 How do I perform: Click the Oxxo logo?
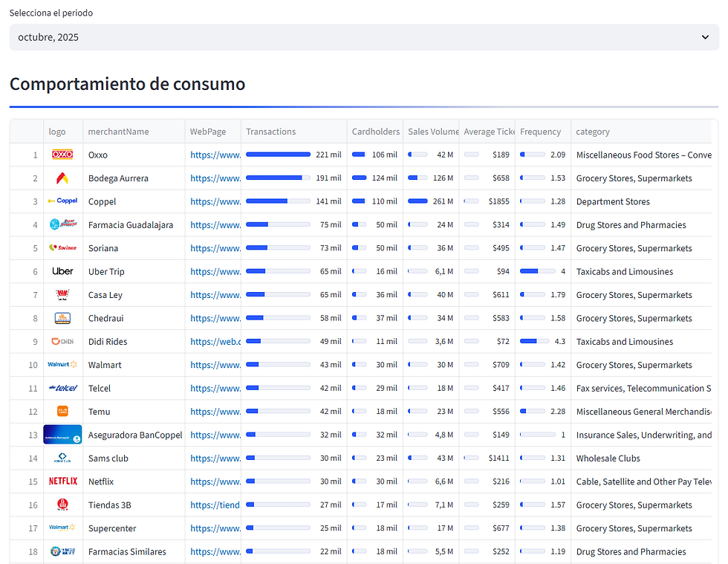(x=62, y=155)
